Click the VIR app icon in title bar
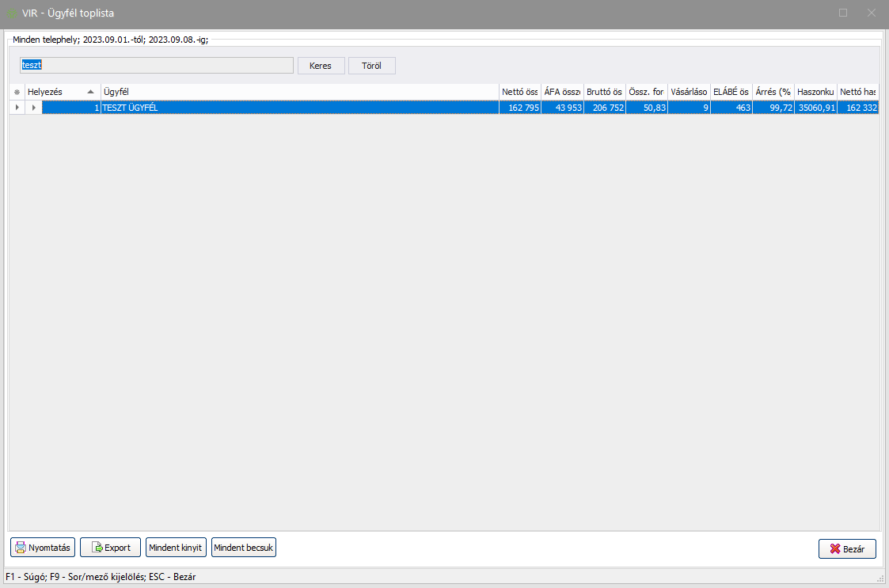889x588 pixels. coord(12,13)
